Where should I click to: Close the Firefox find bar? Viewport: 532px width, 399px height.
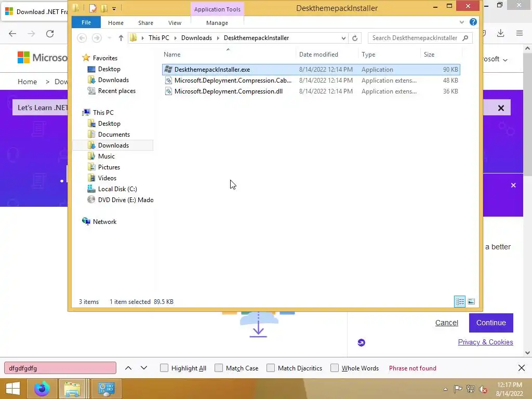[x=522, y=368]
